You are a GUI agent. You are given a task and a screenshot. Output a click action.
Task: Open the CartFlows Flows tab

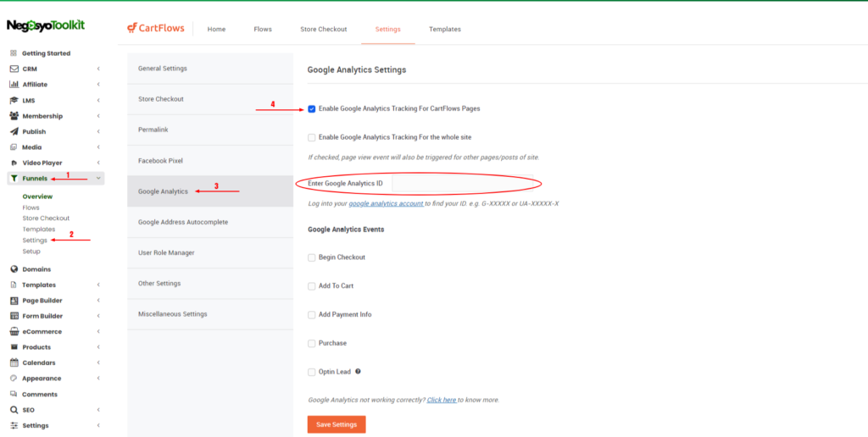coord(263,30)
